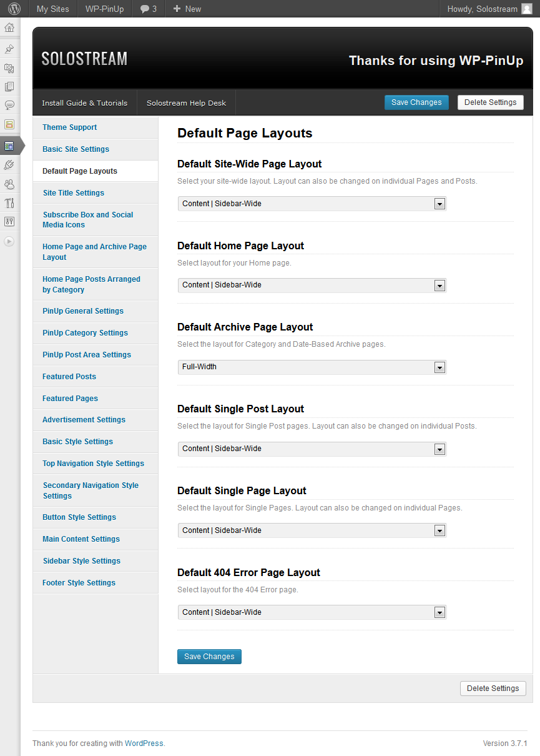Open Home Page Posts Arranged by Category tab
The image size is (540, 756).
(x=96, y=284)
